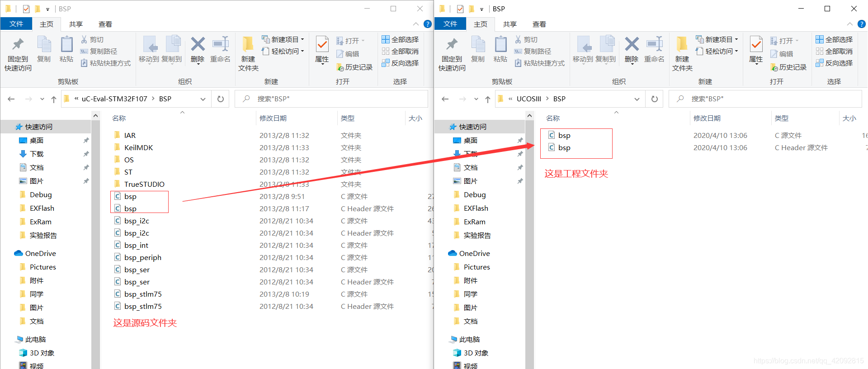Click the Copy icon in left window ribbon
The width and height of the screenshot is (868, 369).
(44, 44)
